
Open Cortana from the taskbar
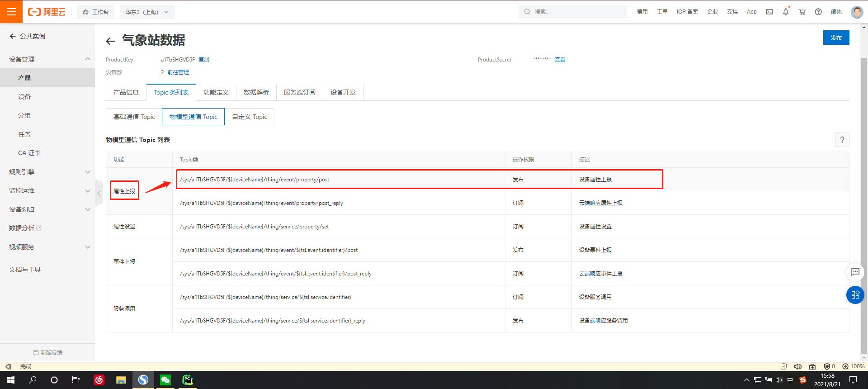pos(54,380)
